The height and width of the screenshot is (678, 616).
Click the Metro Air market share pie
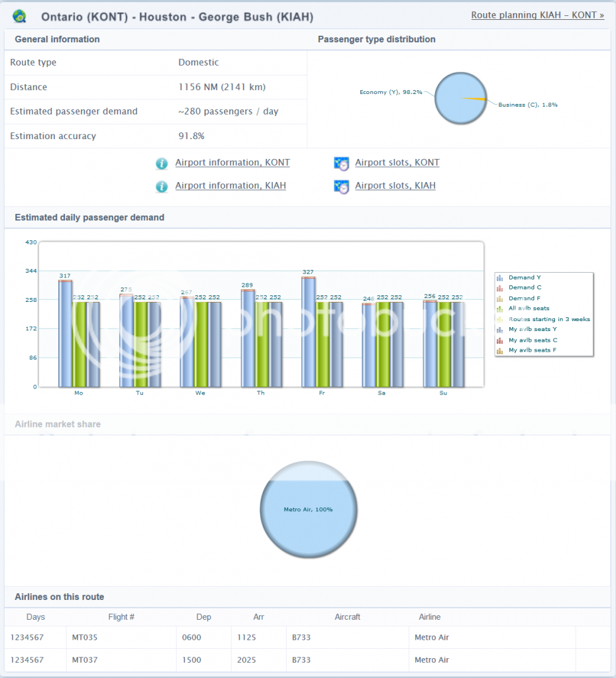click(308, 510)
